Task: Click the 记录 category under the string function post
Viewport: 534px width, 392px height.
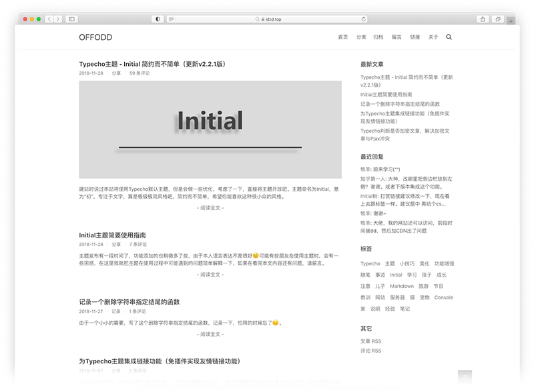Action: click(x=116, y=311)
